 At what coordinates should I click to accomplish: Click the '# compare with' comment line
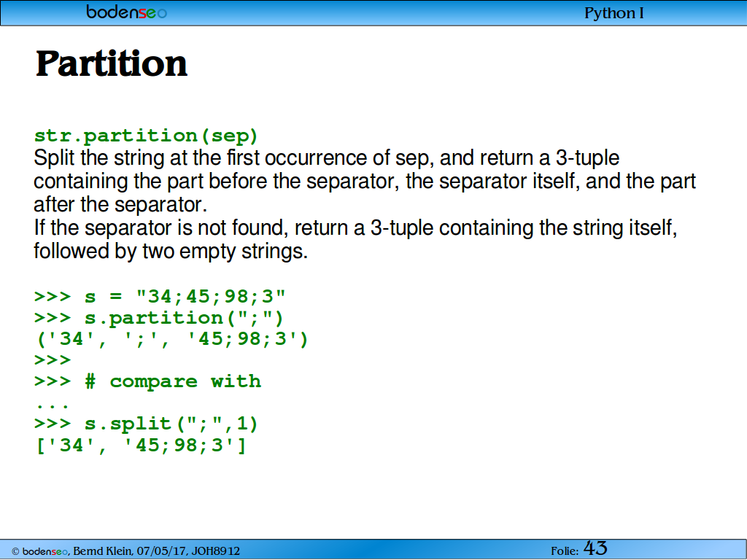pos(147,381)
